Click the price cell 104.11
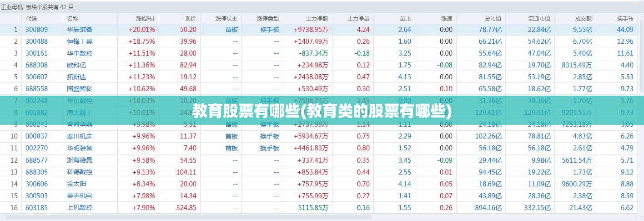 (186, 172)
